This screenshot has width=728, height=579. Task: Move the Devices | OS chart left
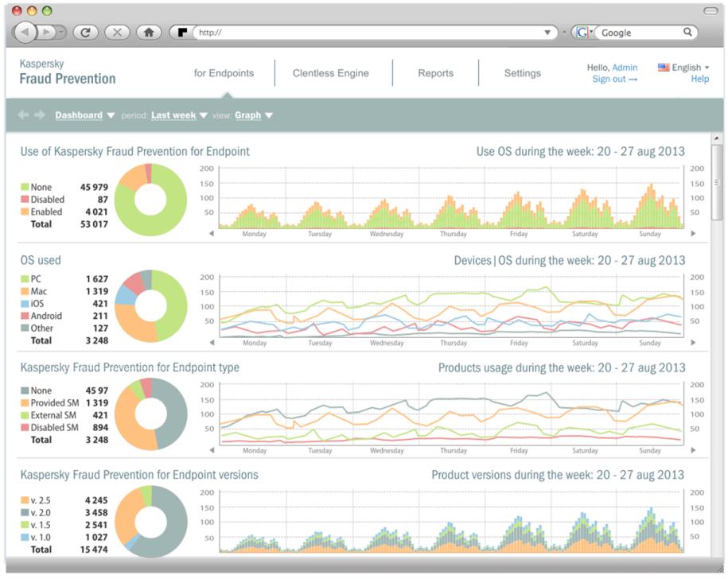(212, 342)
